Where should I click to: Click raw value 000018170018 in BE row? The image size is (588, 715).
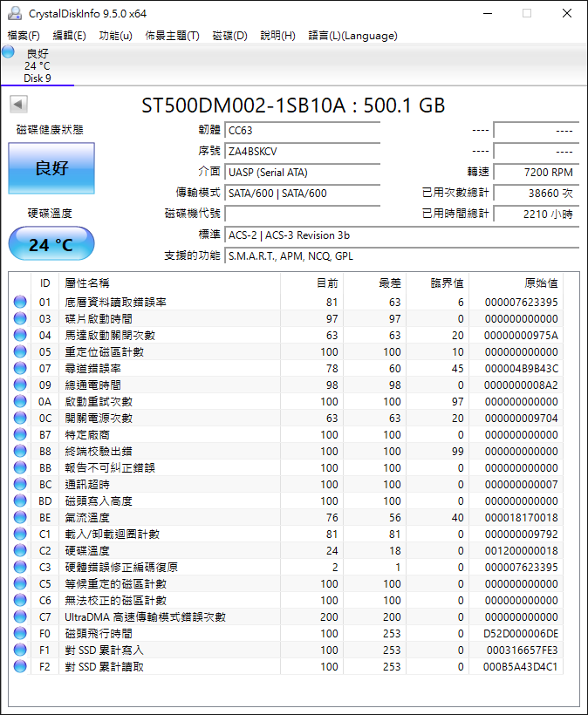[522, 518]
